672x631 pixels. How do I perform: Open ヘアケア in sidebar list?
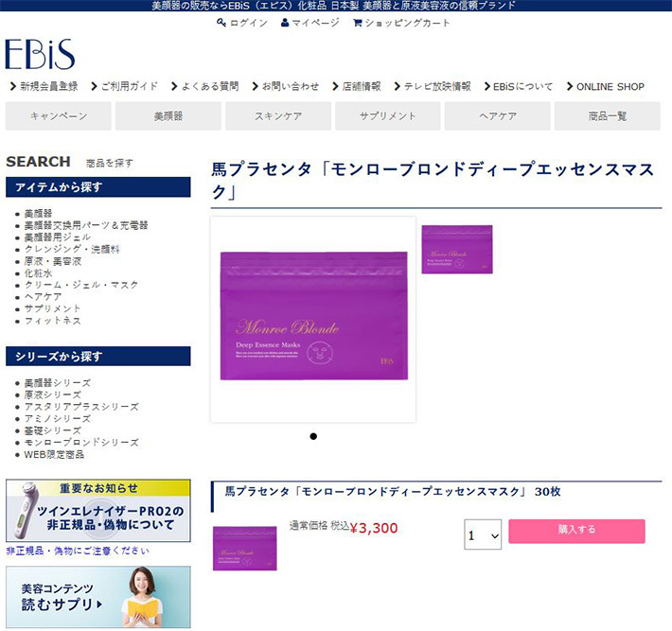(43, 296)
